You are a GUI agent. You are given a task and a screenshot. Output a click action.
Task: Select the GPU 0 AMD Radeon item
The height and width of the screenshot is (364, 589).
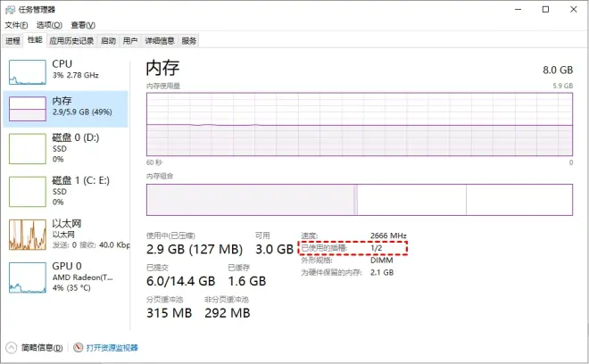(x=66, y=277)
